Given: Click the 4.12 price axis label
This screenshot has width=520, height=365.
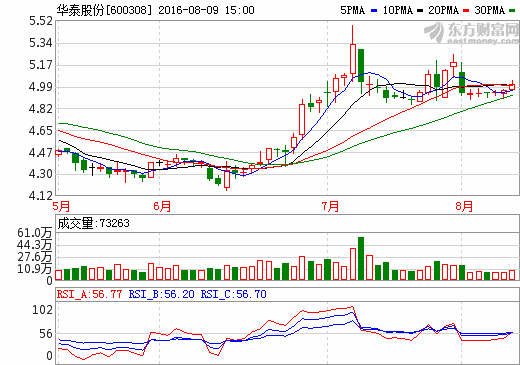Looking at the screenshot, I should point(41,196).
